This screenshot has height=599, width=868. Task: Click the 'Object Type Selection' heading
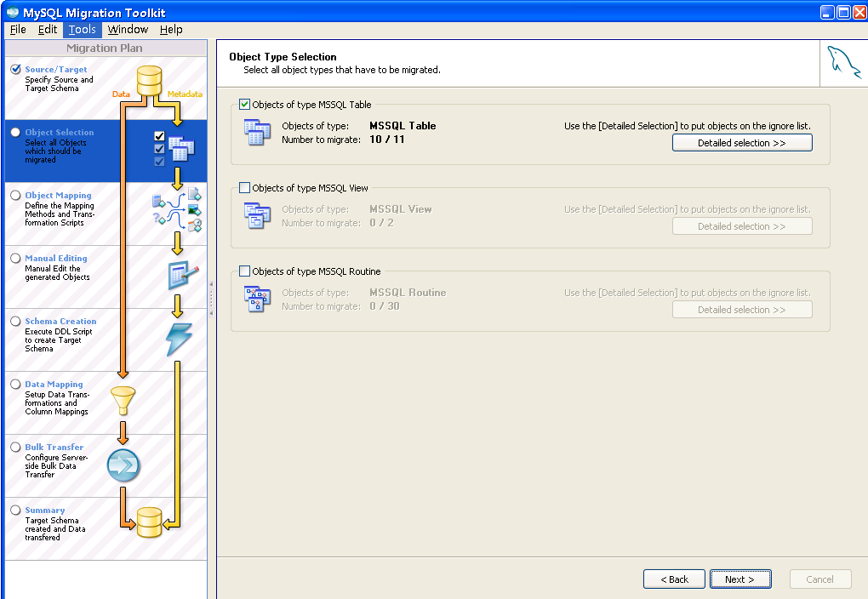coord(283,56)
